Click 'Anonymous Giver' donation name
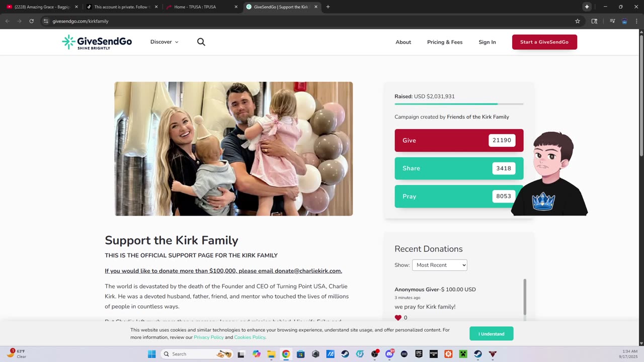The width and height of the screenshot is (644, 362). pyautogui.click(x=417, y=290)
